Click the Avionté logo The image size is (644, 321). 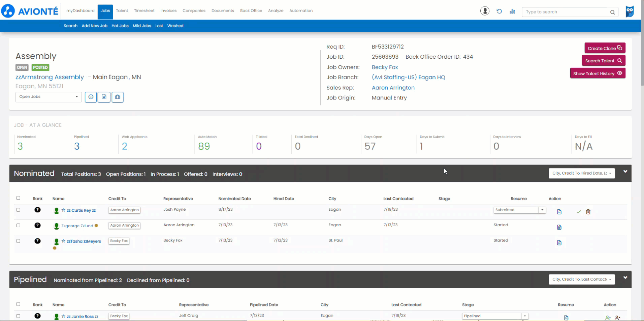[30, 11]
